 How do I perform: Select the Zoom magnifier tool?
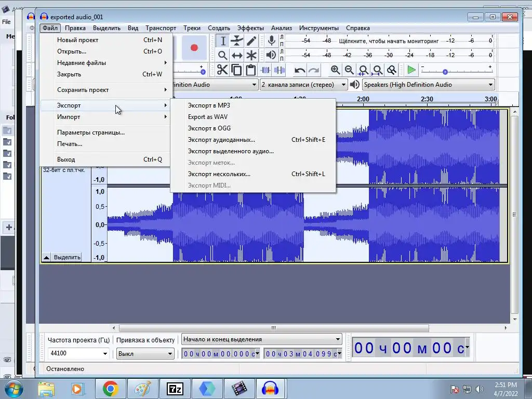pos(223,55)
